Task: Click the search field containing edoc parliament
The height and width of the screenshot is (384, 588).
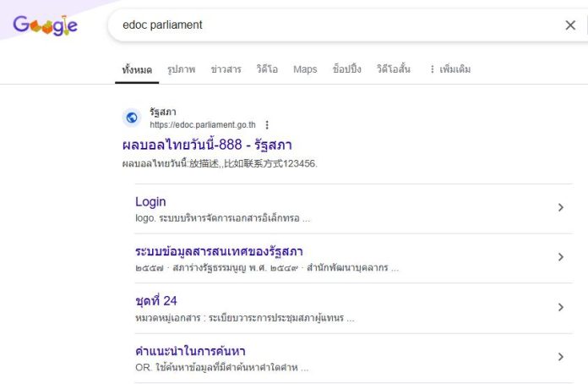Action: coord(337,25)
